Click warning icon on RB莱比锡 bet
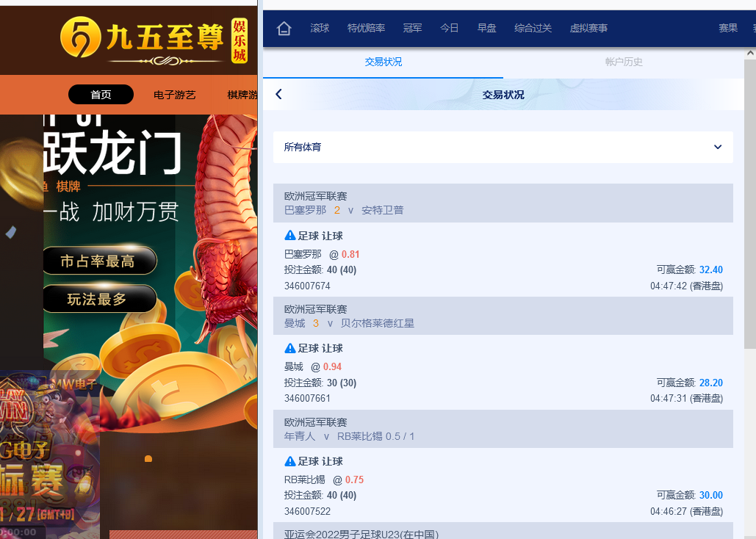 coord(289,461)
